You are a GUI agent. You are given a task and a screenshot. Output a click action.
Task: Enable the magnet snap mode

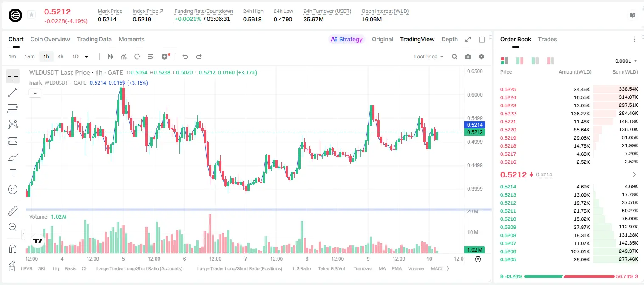coord(13,248)
